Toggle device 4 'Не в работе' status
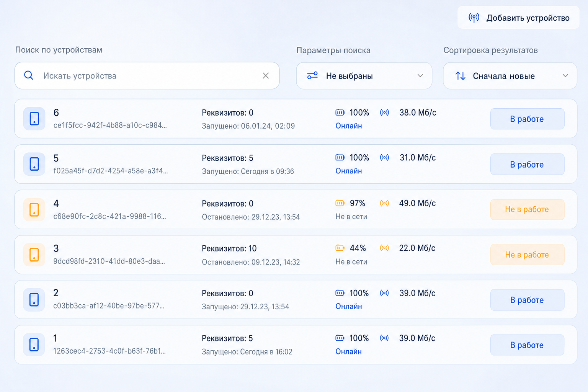This screenshot has width=588, height=392. tap(527, 209)
